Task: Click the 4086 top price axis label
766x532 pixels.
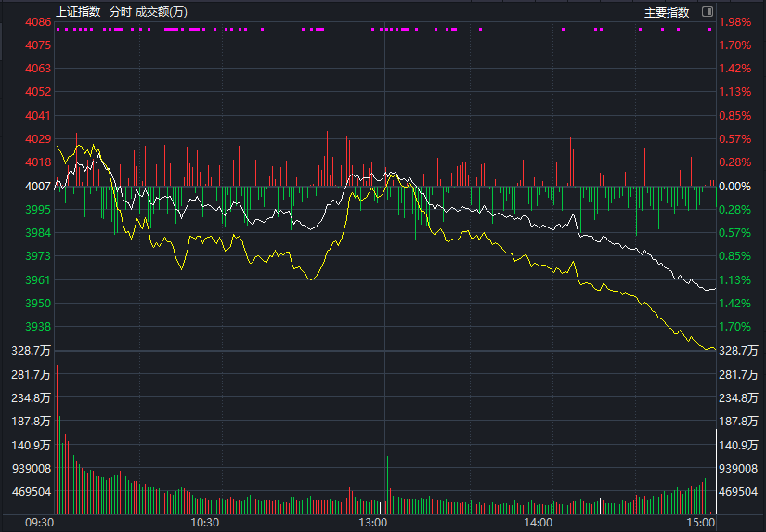Action: pyautogui.click(x=38, y=21)
